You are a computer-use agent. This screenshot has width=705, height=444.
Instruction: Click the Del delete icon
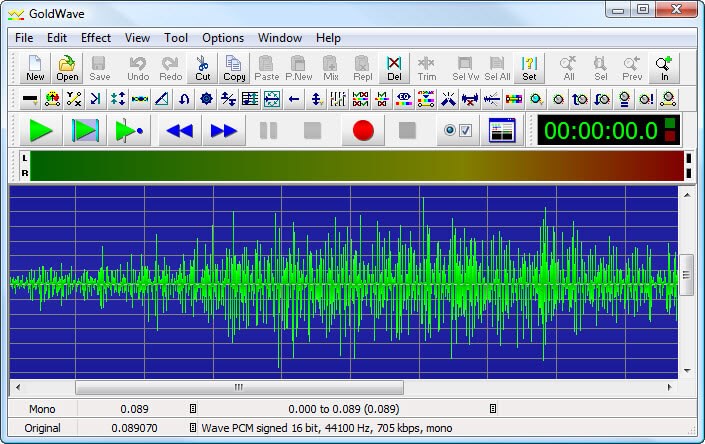pos(394,67)
